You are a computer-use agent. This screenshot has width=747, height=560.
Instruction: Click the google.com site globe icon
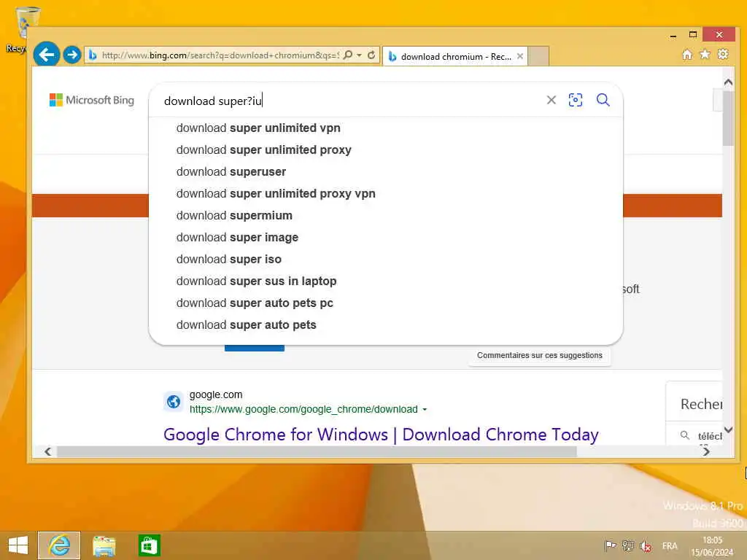(174, 402)
